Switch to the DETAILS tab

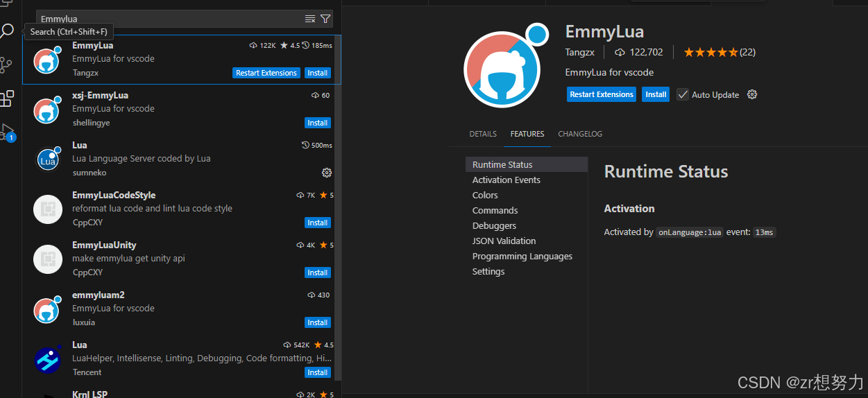(483, 134)
